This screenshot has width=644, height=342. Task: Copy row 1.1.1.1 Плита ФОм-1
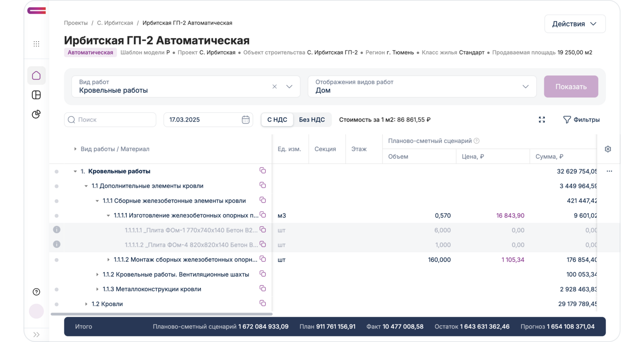[263, 230]
